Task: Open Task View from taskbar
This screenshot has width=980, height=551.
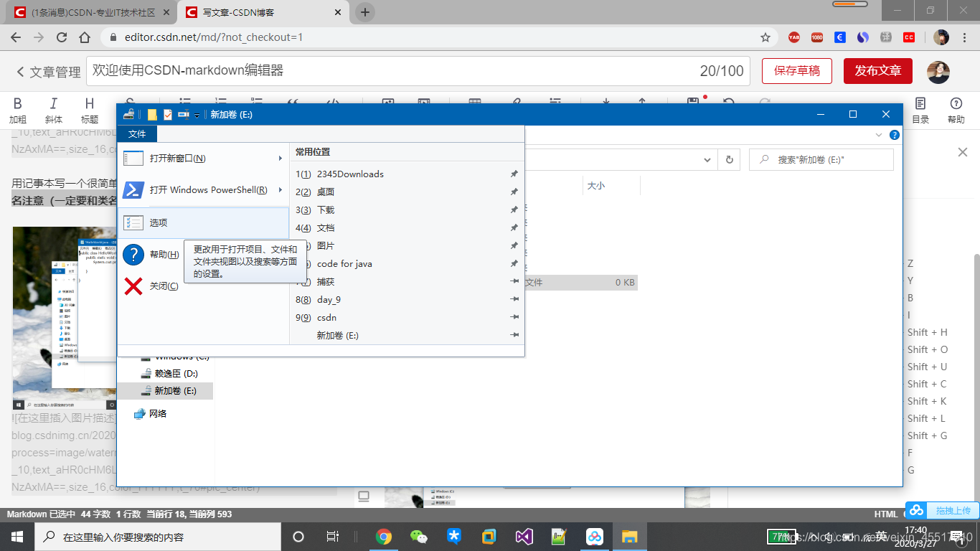Action: click(332, 536)
